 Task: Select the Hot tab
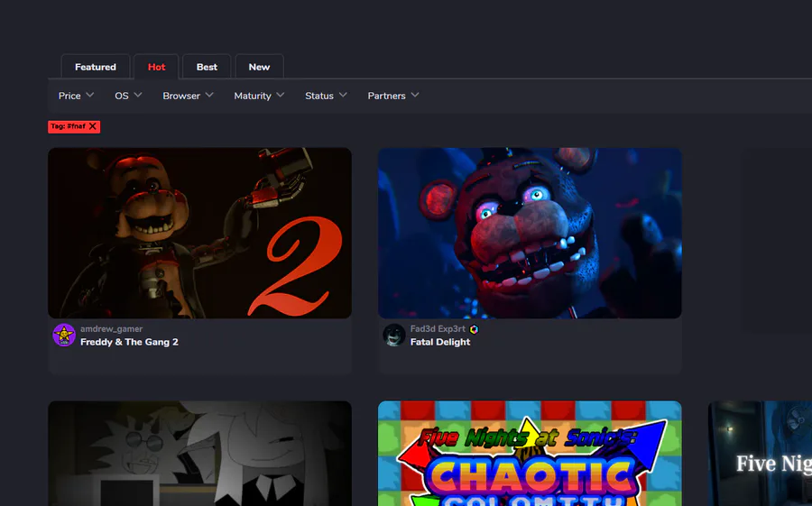tap(156, 67)
